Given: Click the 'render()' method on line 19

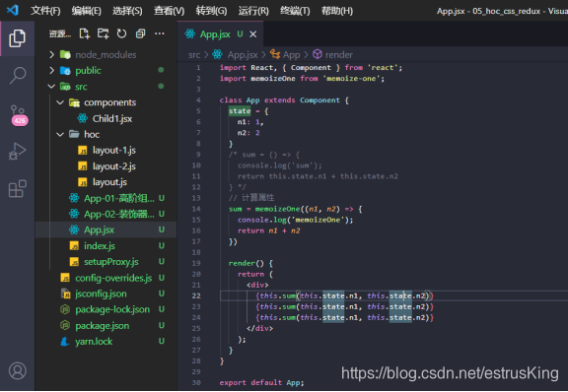Looking at the screenshot, I should click(247, 263).
